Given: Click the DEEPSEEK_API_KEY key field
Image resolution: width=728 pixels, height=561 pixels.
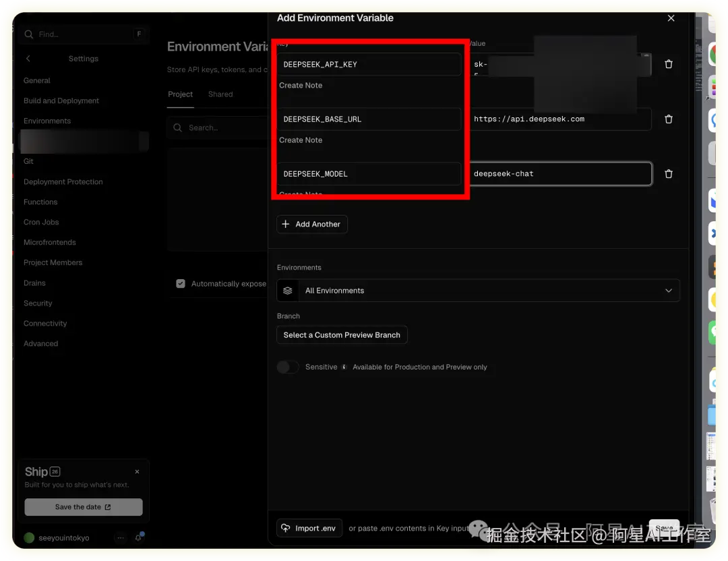Looking at the screenshot, I should 369,64.
